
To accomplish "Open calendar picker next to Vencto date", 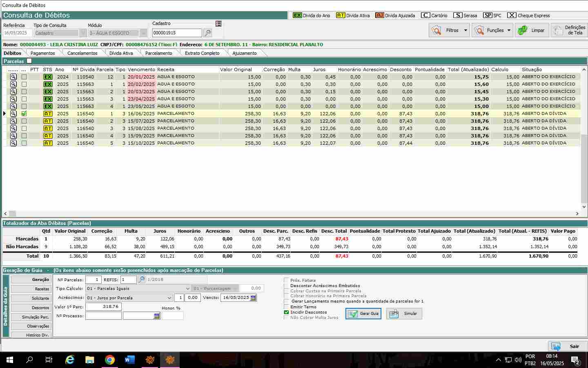I will click(x=253, y=298).
